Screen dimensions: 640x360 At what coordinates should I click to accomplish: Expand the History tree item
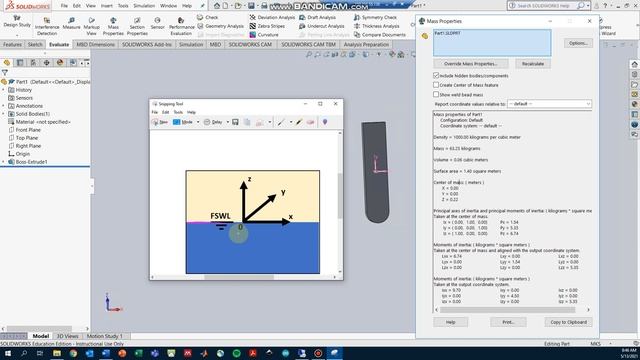(4, 90)
